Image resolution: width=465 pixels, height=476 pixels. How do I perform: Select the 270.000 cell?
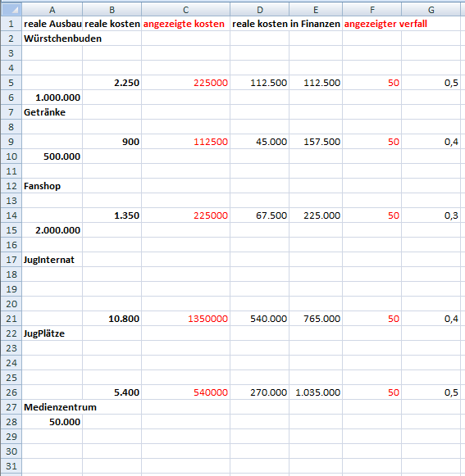(x=259, y=392)
